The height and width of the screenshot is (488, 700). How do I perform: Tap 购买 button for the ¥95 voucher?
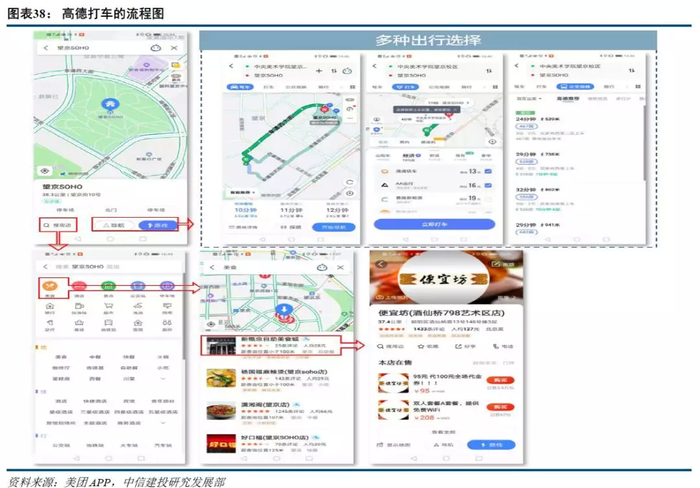pyautogui.click(x=500, y=380)
